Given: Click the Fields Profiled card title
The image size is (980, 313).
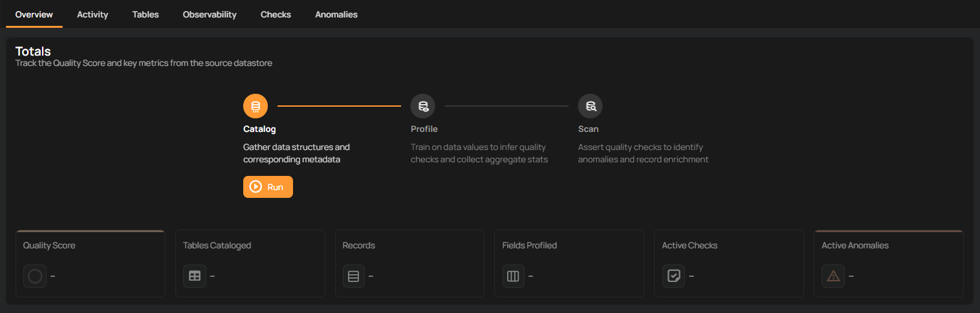Looking at the screenshot, I should (530, 245).
